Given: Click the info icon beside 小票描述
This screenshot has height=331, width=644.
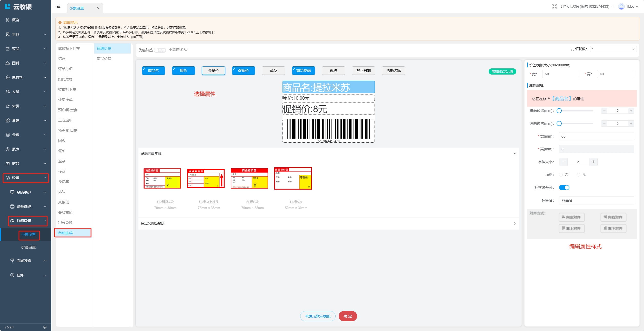Looking at the screenshot, I should 186,49.
